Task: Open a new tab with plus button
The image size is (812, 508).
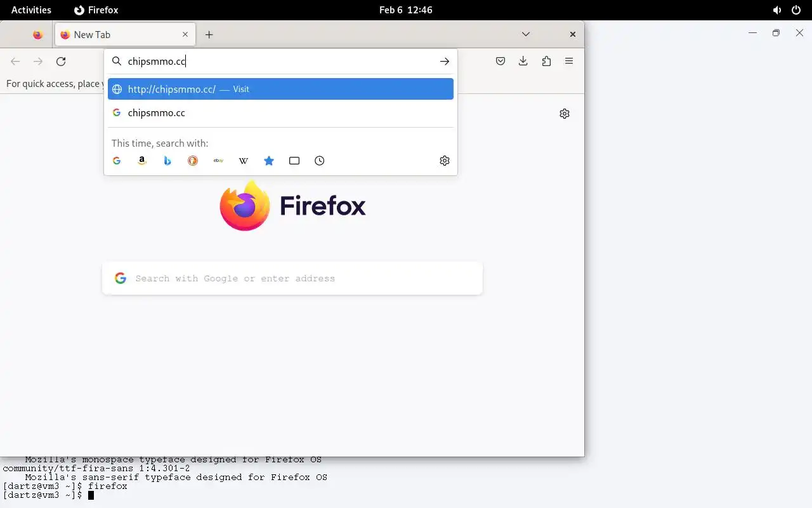Action: point(209,35)
